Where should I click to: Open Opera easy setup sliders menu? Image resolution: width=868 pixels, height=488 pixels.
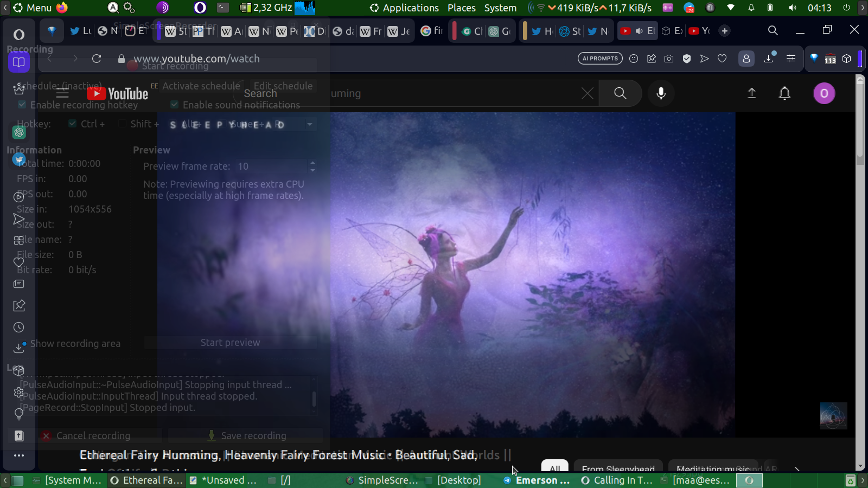point(791,59)
